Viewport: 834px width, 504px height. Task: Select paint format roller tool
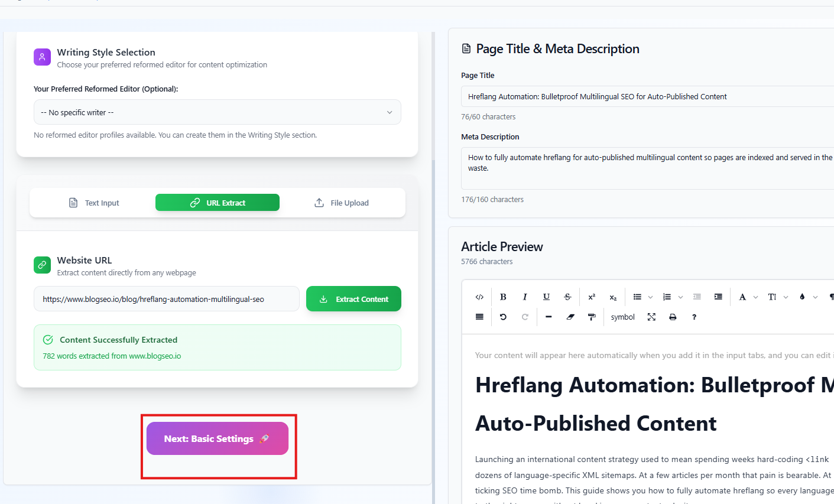(592, 317)
